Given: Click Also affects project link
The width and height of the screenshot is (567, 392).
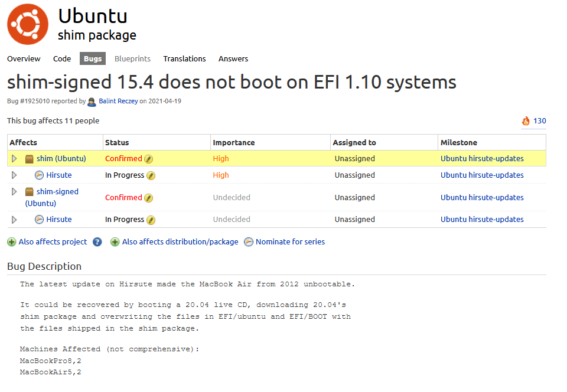Looking at the screenshot, I should [x=53, y=241].
